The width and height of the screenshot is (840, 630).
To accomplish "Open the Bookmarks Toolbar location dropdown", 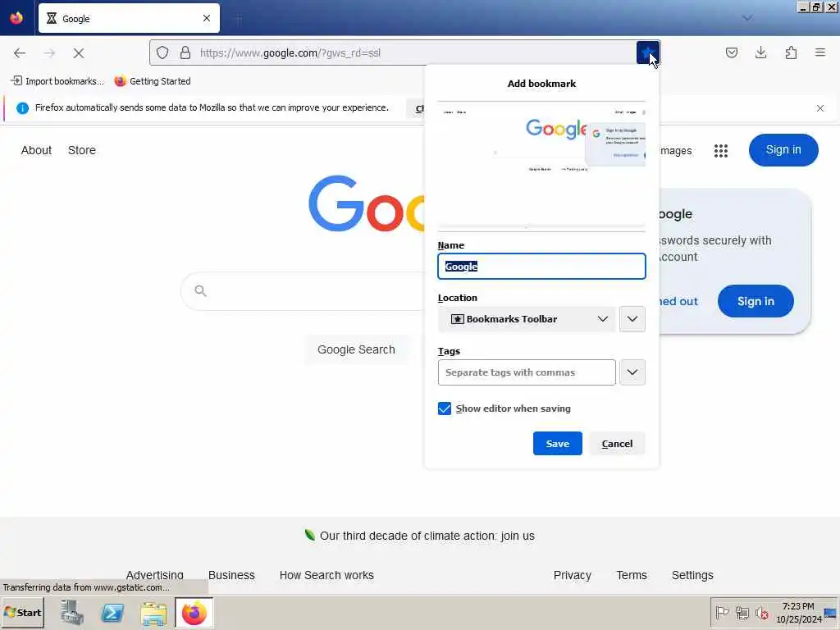I will pyautogui.click(x=527, y=319).
